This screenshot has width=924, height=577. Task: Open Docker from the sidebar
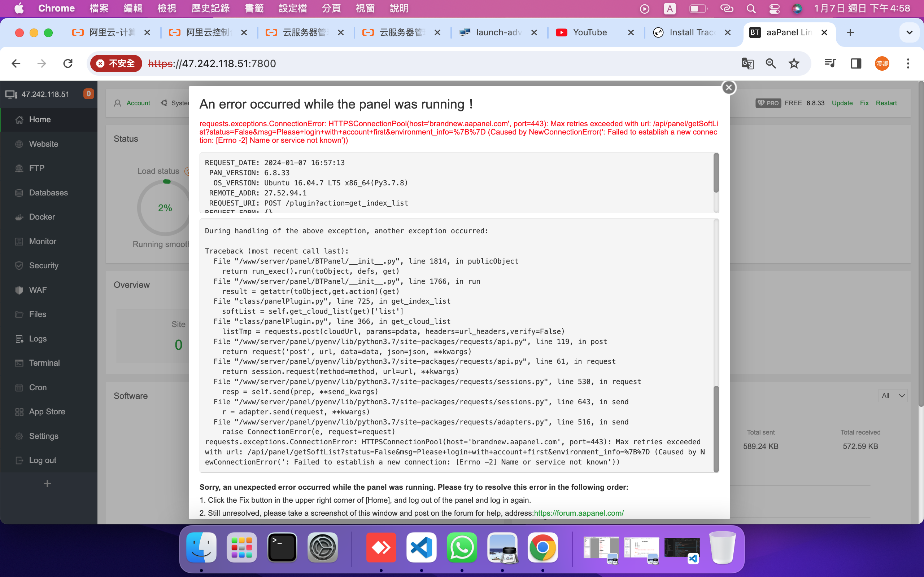[42, 217]
